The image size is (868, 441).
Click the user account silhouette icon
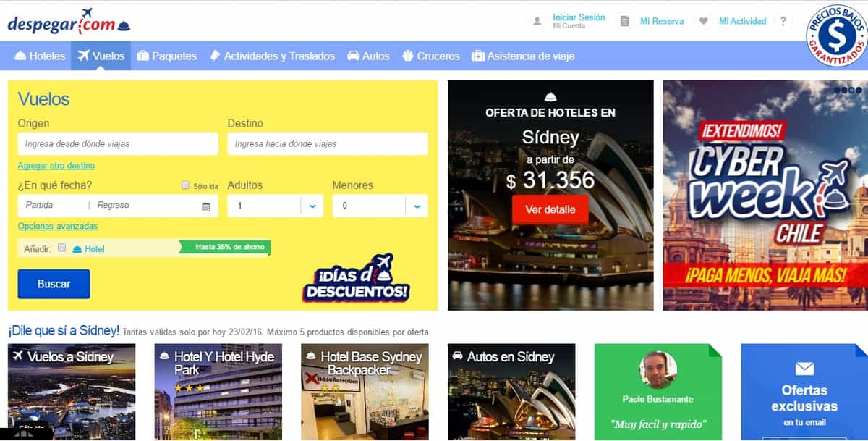(x=537, y=22)
